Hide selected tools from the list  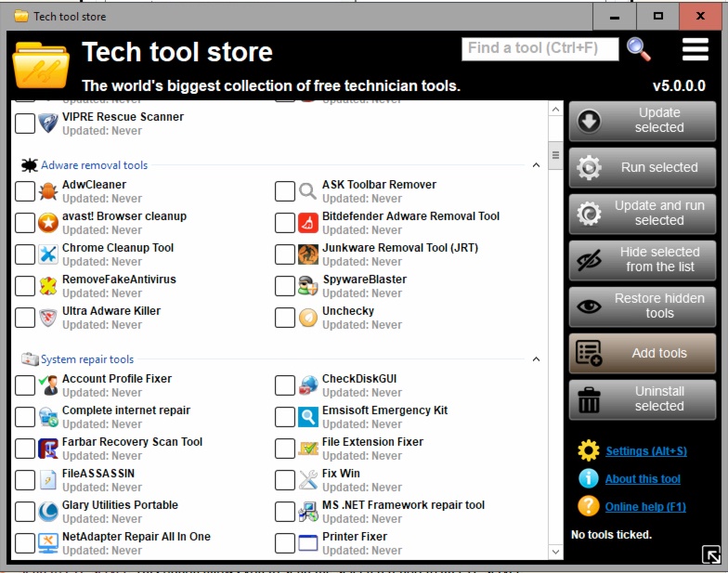coord(643,260)
